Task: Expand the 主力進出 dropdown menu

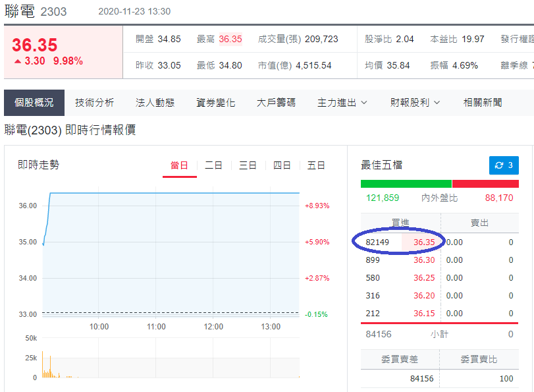Action: tap(342, 103)
